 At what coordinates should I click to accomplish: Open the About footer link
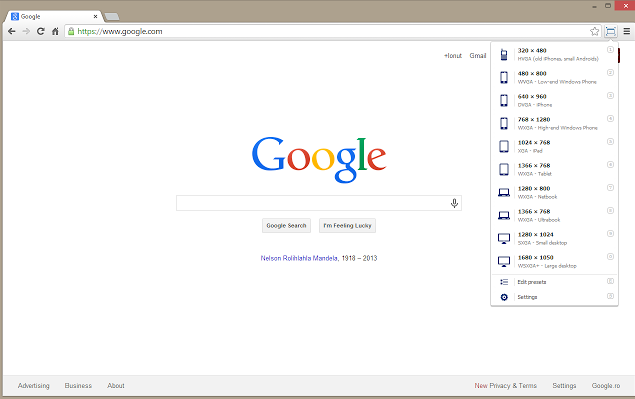[x=116, y=386]
